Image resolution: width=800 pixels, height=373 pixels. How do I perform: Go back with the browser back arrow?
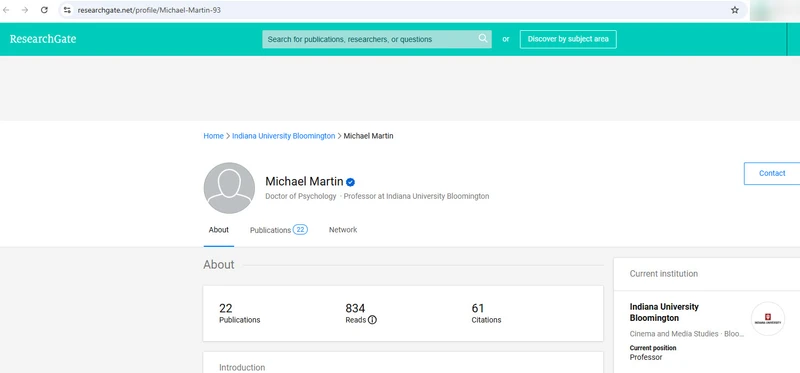[x=7, y=10]
